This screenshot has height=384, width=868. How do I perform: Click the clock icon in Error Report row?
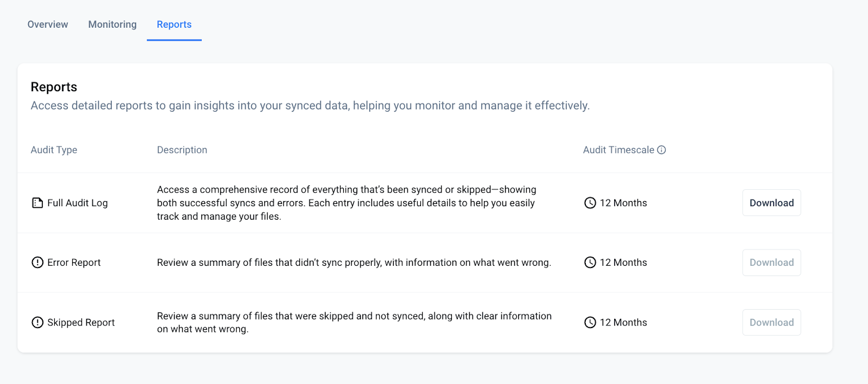[x=590, y=263]
